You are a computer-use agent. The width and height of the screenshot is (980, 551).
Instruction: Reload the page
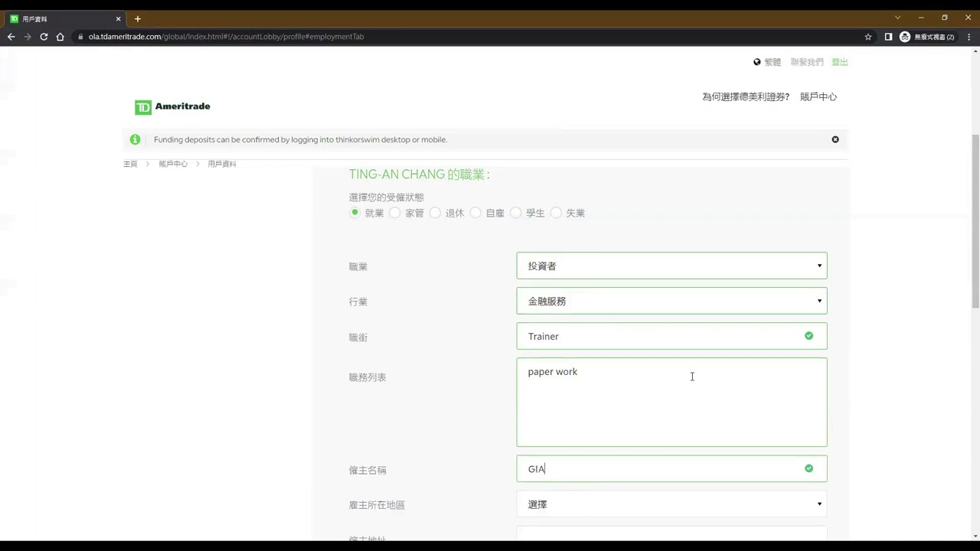coord(44,37)
